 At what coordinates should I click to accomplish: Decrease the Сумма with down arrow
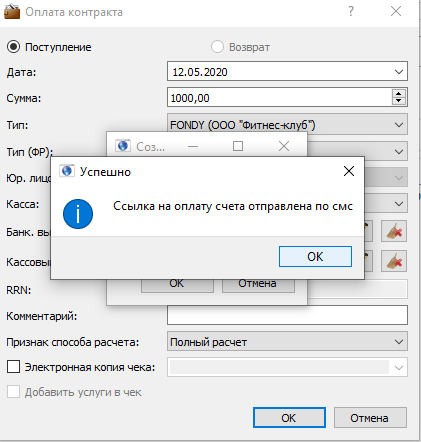(x=399, y=101)
